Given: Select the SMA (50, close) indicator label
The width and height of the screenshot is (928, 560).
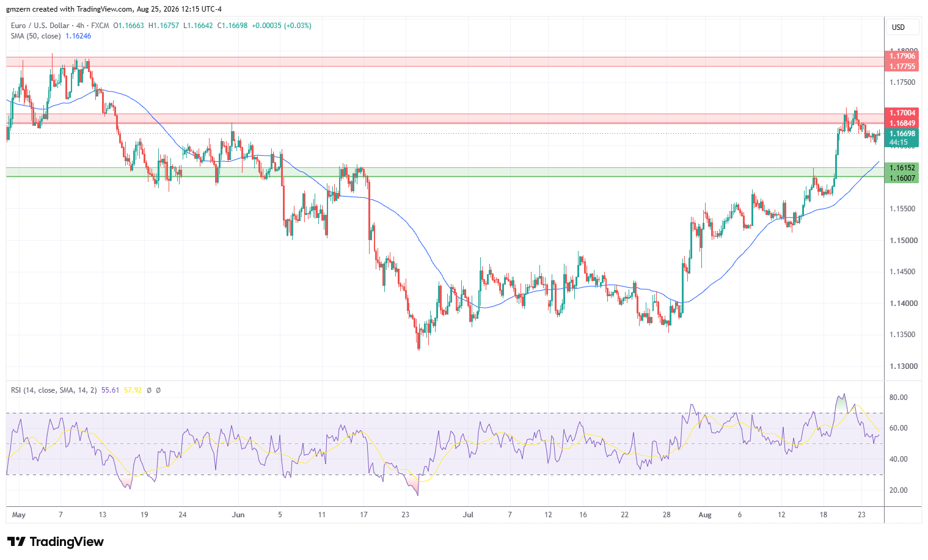Looking at the screenshot, I should pos(35,36).
